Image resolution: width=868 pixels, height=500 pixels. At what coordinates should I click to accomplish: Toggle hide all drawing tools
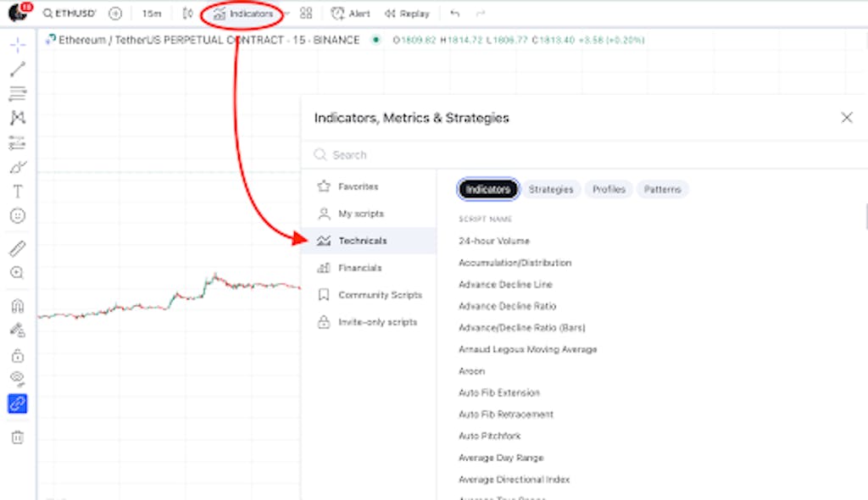point(17,378)
